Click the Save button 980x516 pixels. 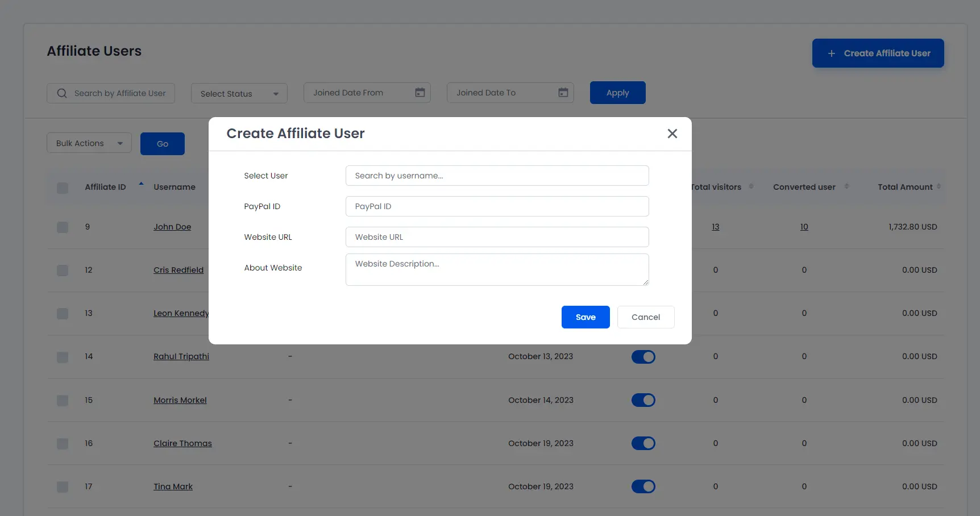585,317
